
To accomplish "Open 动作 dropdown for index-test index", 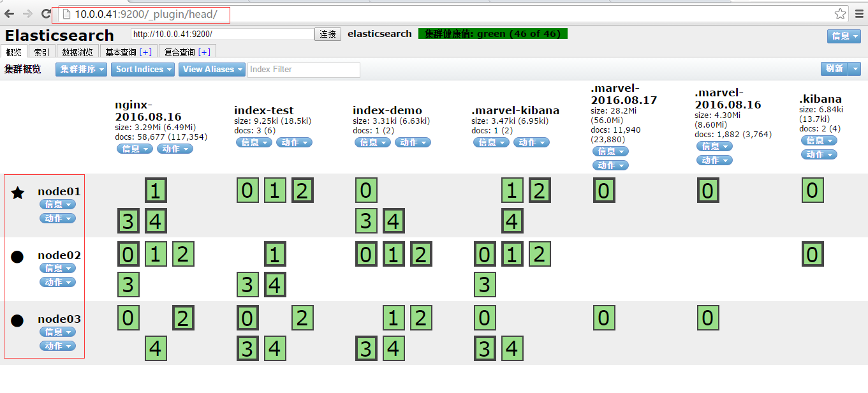I will tap(294, 142).
